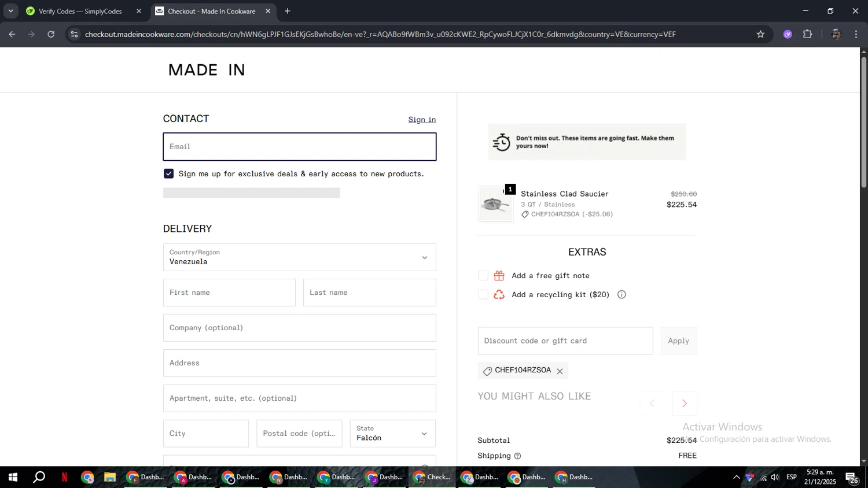Click the CHEF104RZSOA tag icon chip

(x=523, y=371)
